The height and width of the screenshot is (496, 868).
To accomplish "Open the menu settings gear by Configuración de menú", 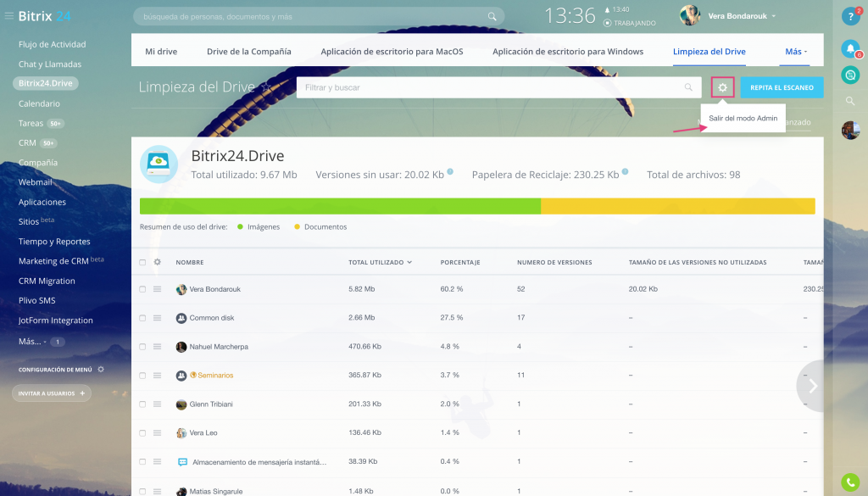I will click(x=101, y=369).
